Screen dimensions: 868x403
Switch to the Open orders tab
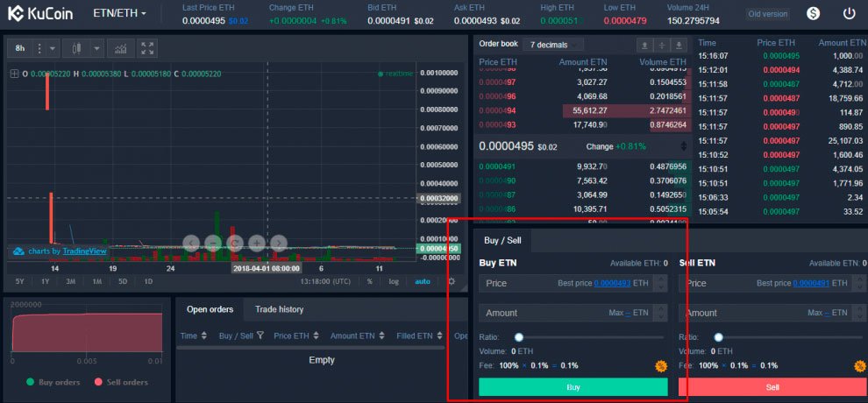point(210,309)
